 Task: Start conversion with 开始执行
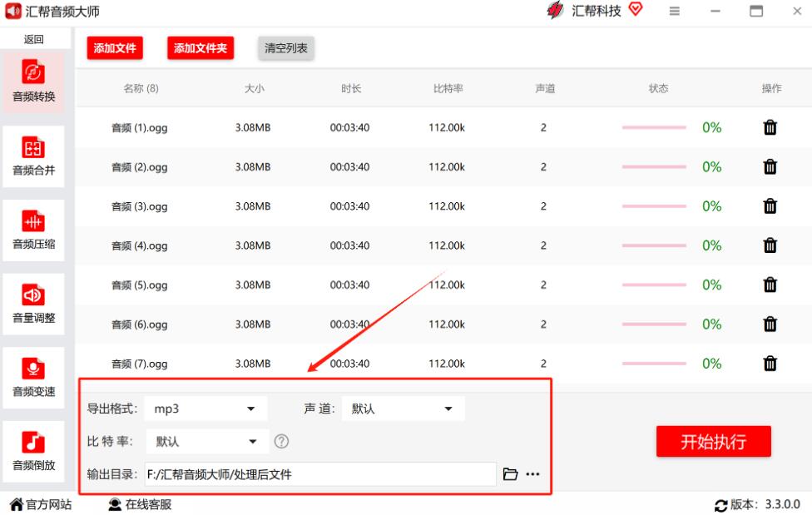click(x=714, y=442)
